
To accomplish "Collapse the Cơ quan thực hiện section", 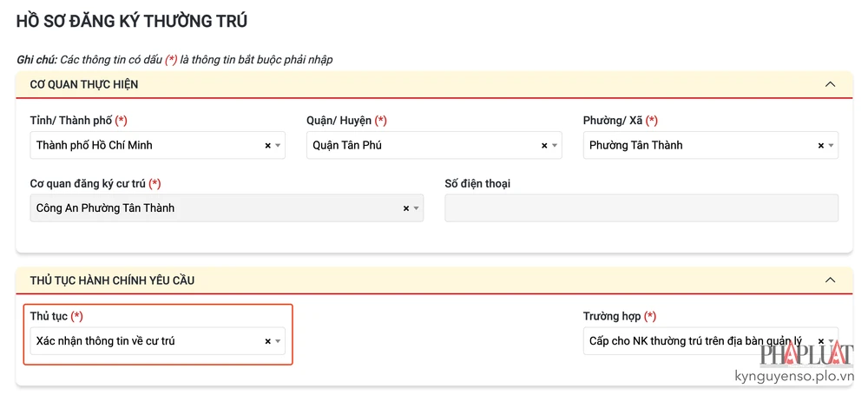I will [x=830, y=84].
